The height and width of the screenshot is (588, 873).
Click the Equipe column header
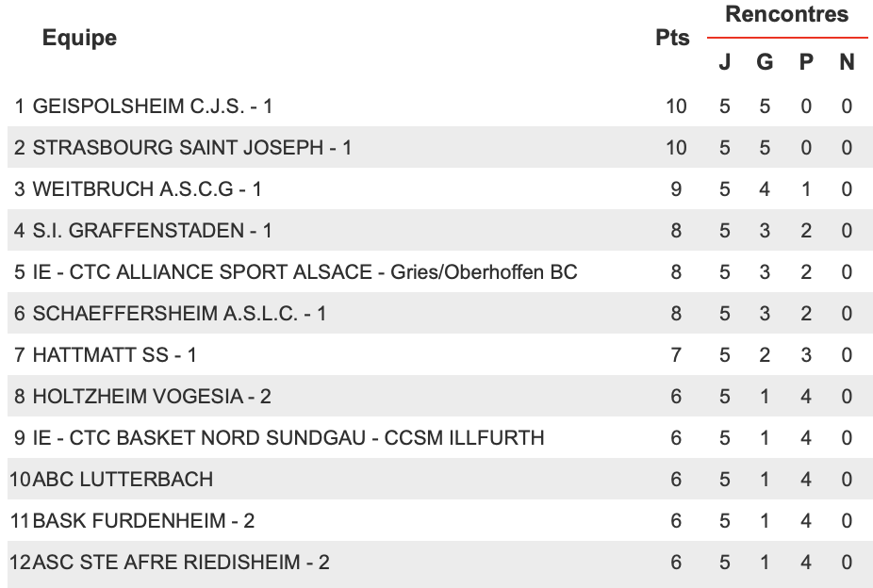click(79, 38)
